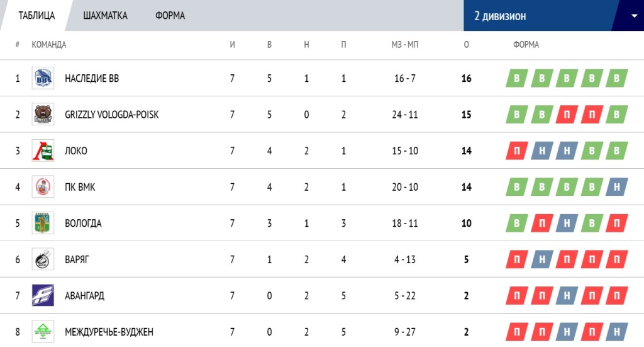Switch to the Форма tab
Viewport: 644px width, 347px height.
coord(170,16)
